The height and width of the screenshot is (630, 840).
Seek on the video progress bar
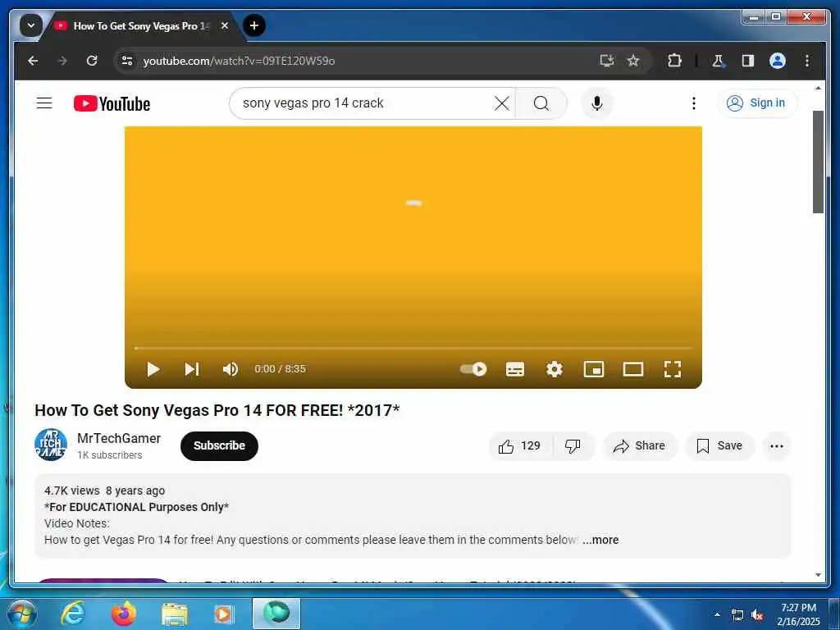[413, 348]
